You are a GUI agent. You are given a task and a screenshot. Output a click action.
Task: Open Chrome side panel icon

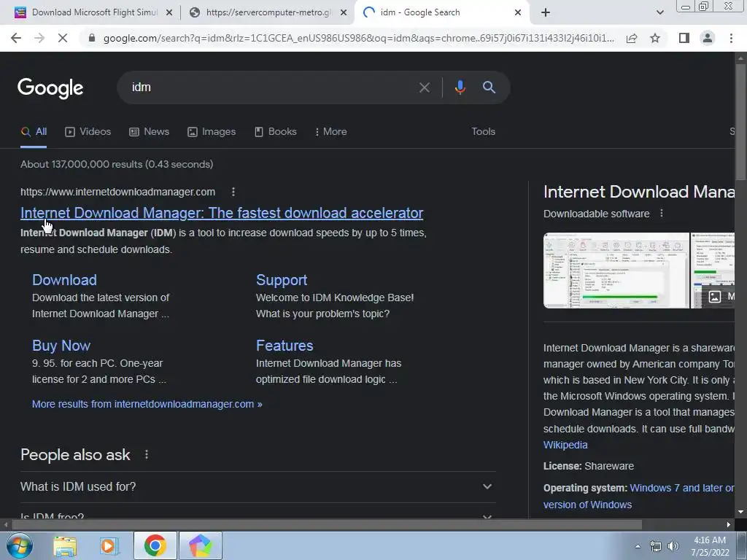click(x=684, y=38)
